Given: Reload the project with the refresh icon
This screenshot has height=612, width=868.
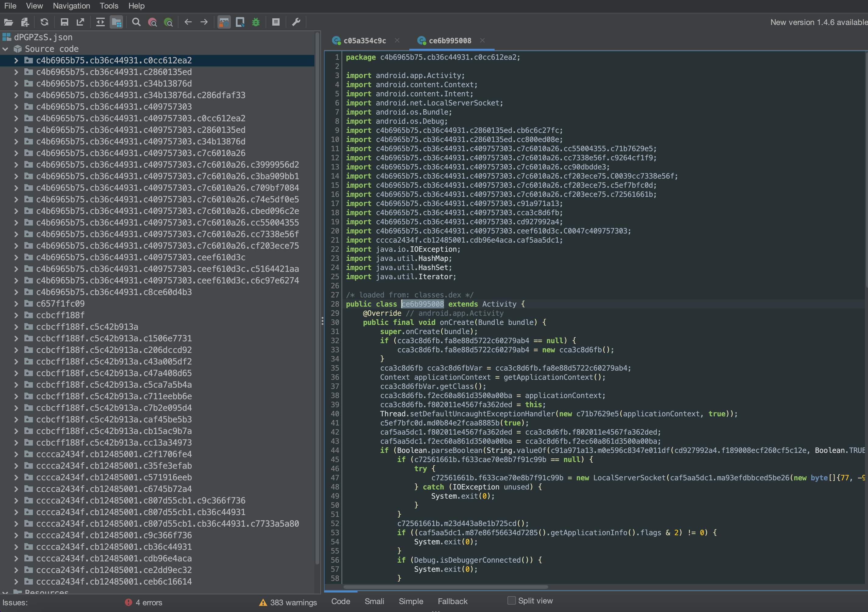Looking at the screenshot, I should 44,22.
